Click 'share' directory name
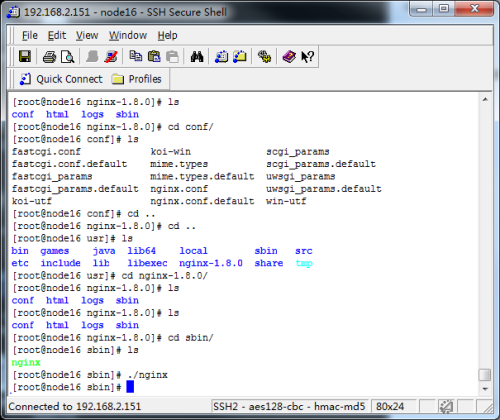The image size is (500, 420). [269, 263]
